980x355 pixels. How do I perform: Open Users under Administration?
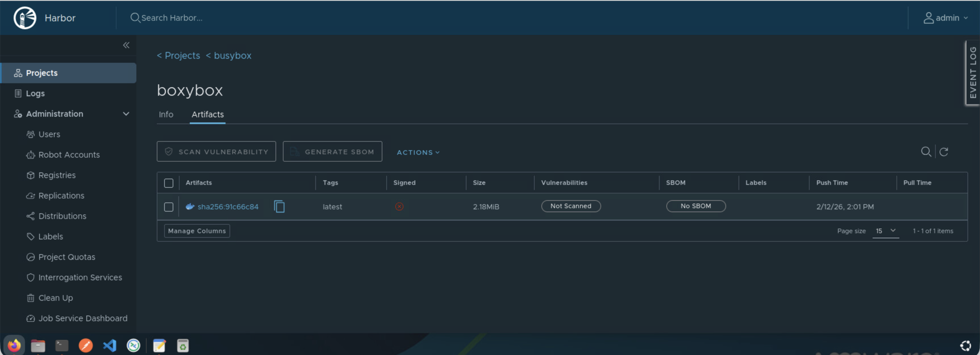click(x=49, y=134)
